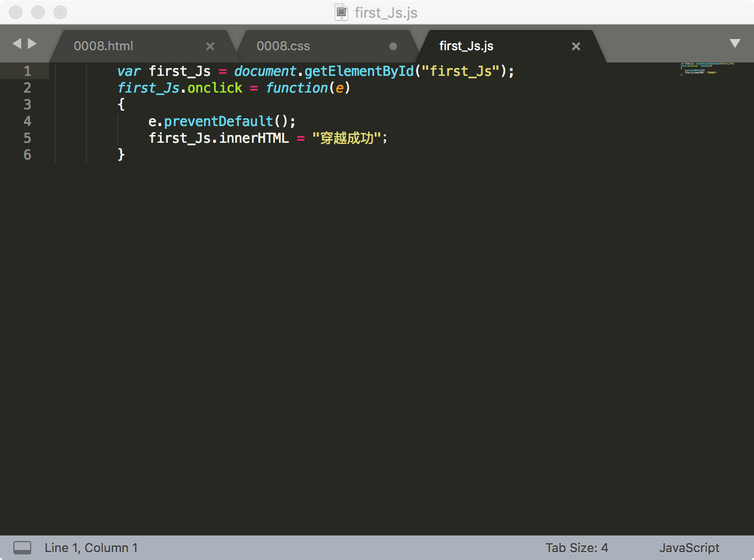Click unsaved dot on 0008.css tab

393,46
